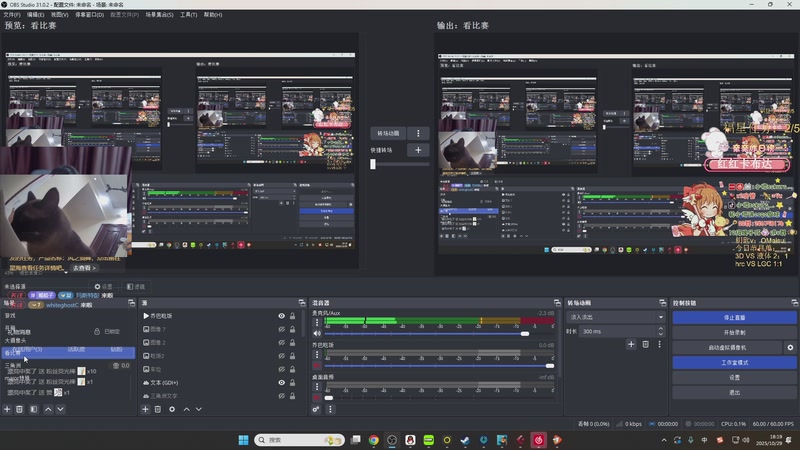This screenshot has height=450, width=800.
Task: Open the 视图(V) menu
Action: coord(59,15)
